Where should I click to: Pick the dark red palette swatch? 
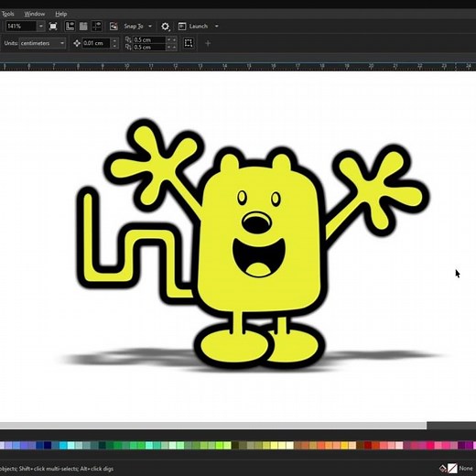368,446
